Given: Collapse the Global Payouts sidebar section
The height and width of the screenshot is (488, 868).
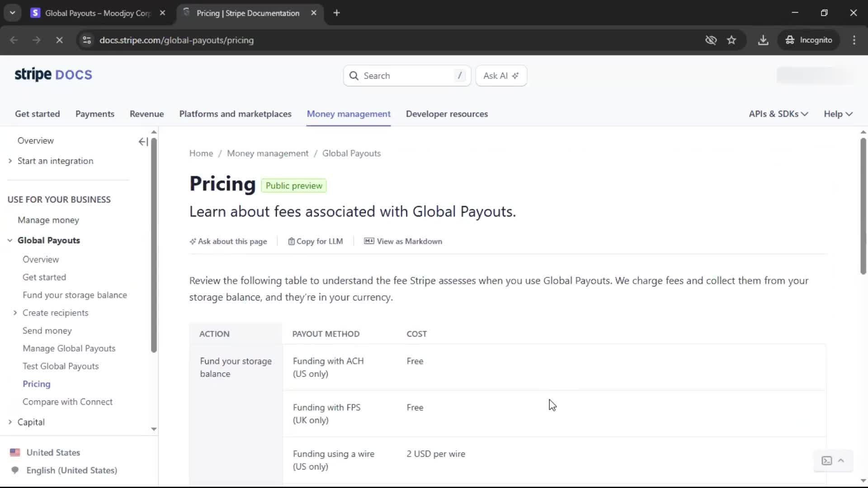Looking at the screenshot, I should (x=10, y=240).
